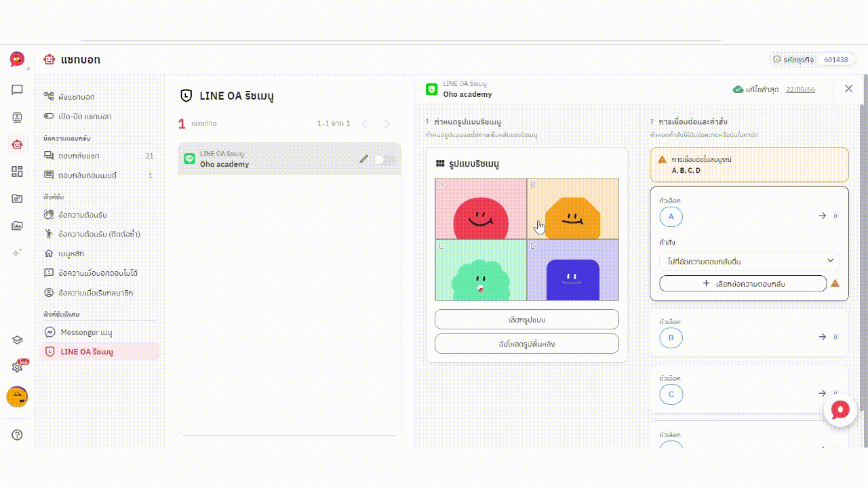868x488 pixels.
Task: Click the green cloud area C tile
Action: pyautogui.click(x=481, y=270)
